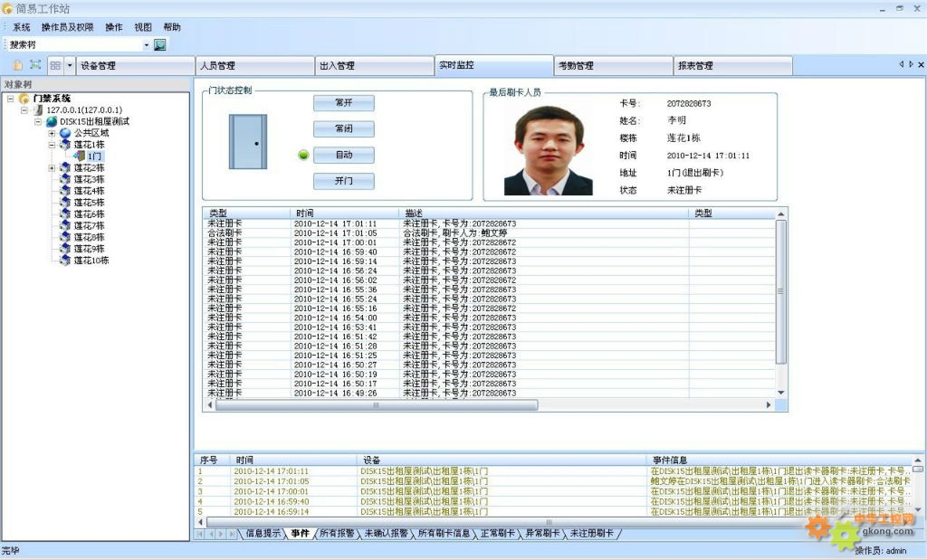Switch to the 所有报警 bottom tab
This screenshot has width=927, height=560.
pyautogui.click(x=337, y=534)
